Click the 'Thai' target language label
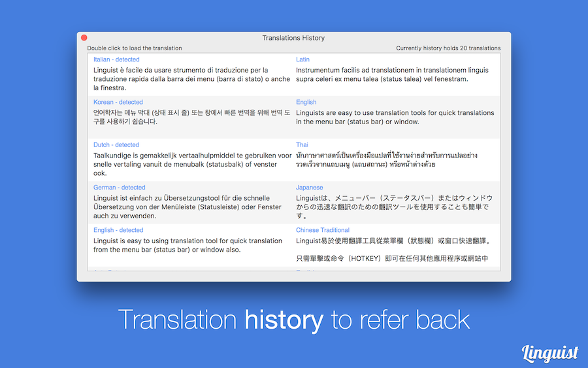Screen dimensions: 588x368 click(x=302, y=145)
